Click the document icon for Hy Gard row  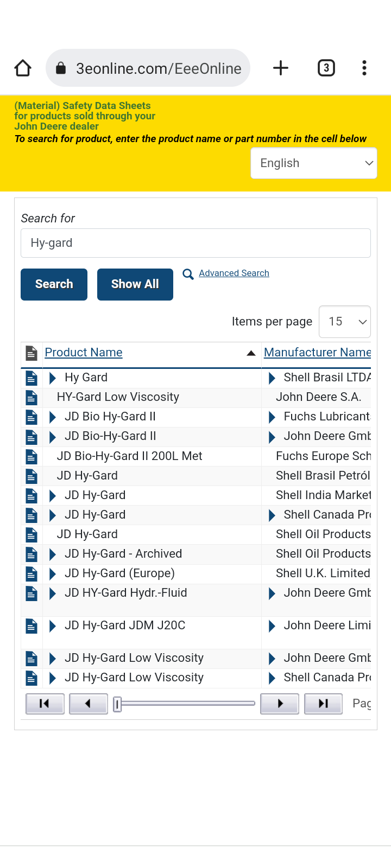31,378
